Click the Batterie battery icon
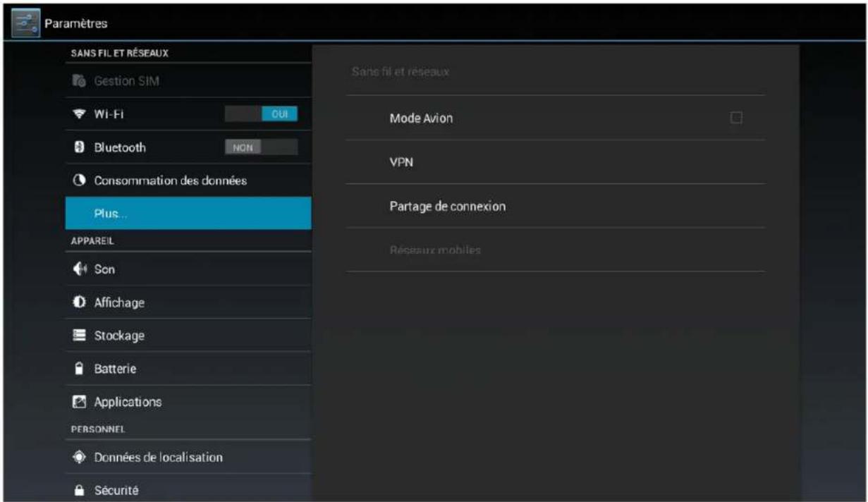 coord(79,369)
